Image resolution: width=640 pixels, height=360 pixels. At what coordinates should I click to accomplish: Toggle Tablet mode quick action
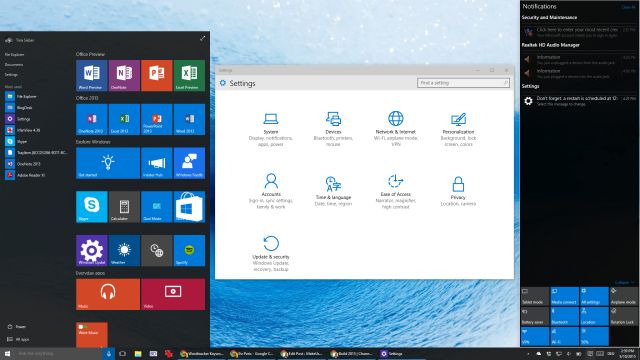click(x=535, y=296)
